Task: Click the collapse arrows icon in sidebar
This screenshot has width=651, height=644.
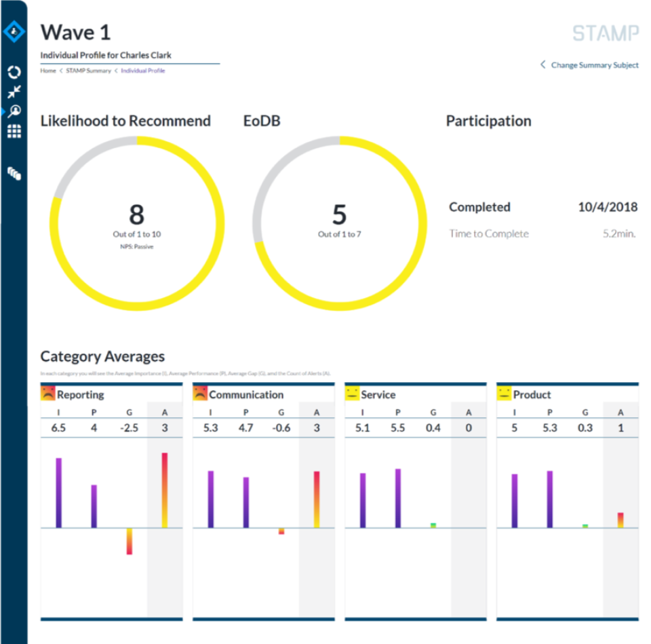Action: coord(15,90)
